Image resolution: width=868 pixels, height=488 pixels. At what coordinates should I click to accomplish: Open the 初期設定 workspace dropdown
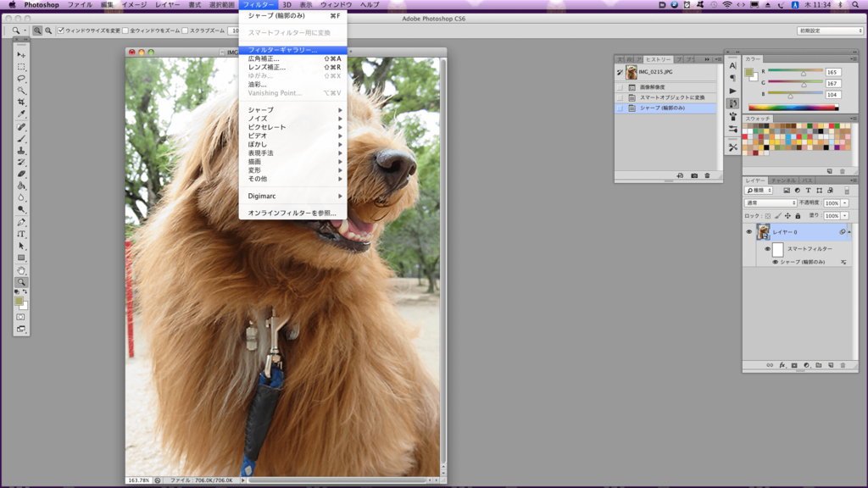click(830, 31)
